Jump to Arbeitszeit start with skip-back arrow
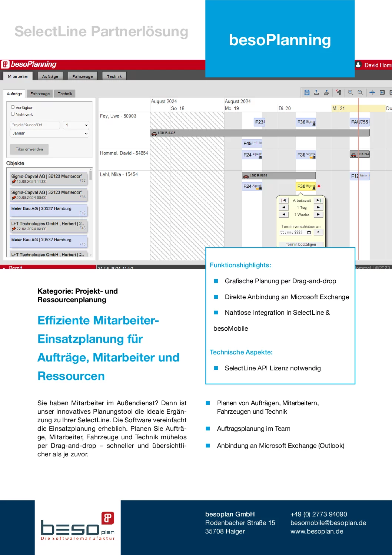The image size is (392, 555). point(284,200)
